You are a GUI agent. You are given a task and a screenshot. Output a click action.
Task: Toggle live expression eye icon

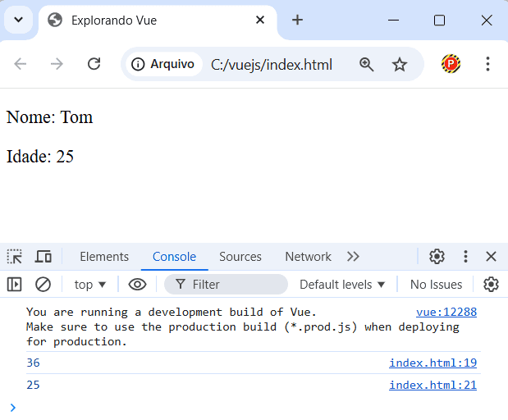click(137, 285)
